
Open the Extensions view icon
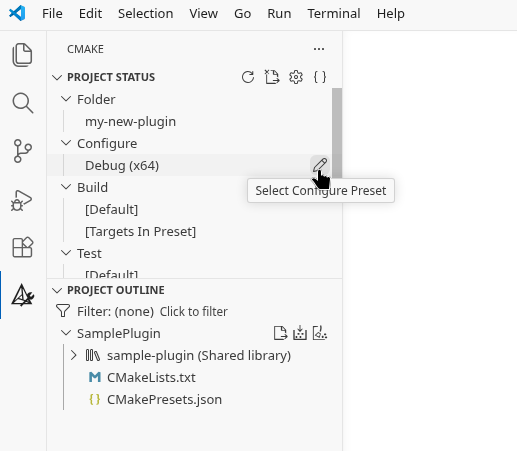pos(22,247)
